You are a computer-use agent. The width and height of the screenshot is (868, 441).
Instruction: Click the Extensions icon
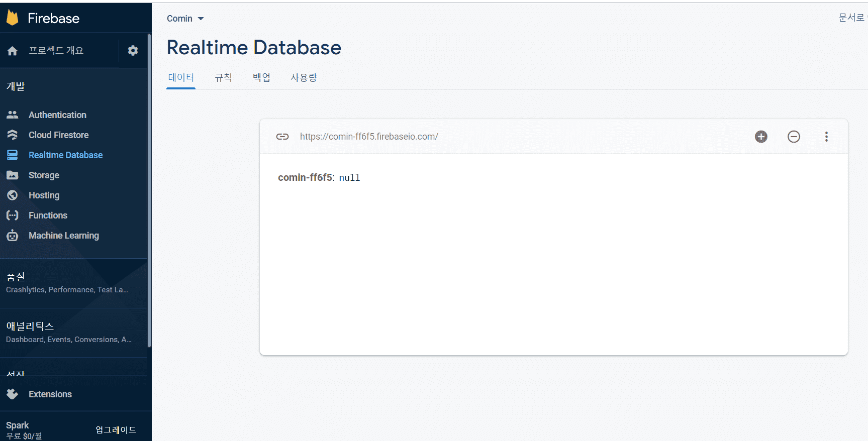13,394
